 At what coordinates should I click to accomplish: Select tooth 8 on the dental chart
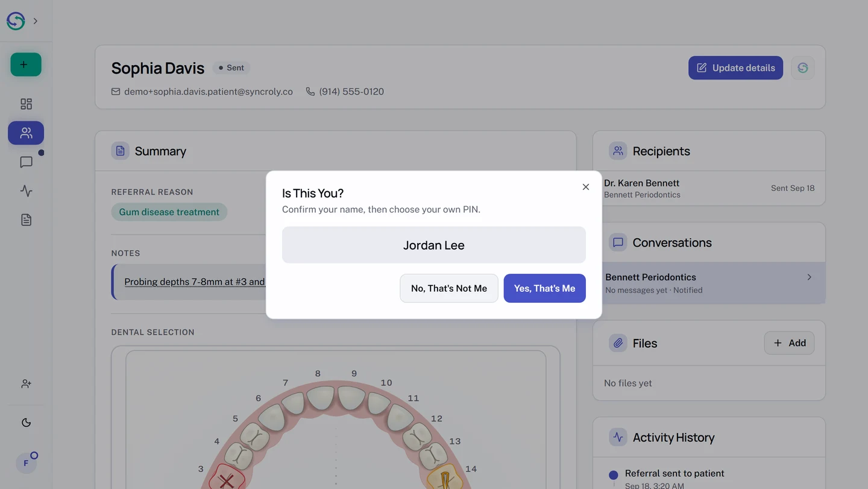coord(321,398)
